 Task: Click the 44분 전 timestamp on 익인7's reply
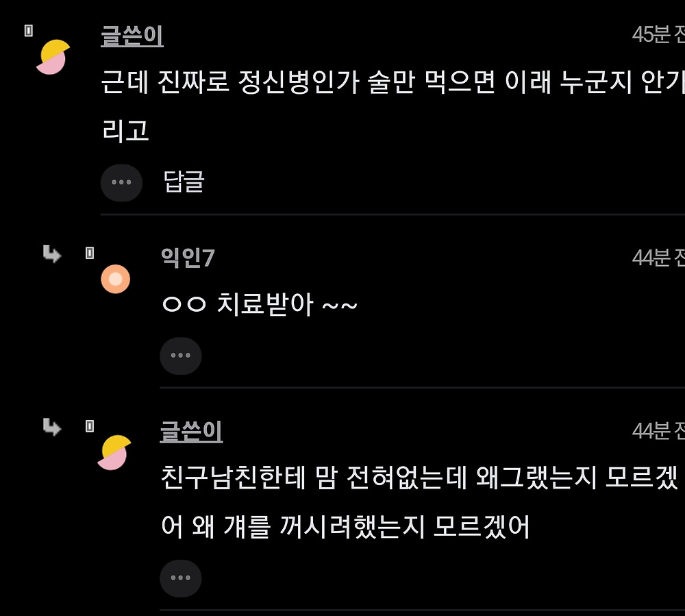pos(658,258)
